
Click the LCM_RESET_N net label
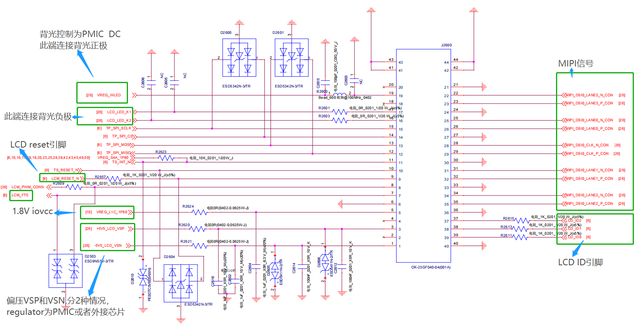pos(65,178)
